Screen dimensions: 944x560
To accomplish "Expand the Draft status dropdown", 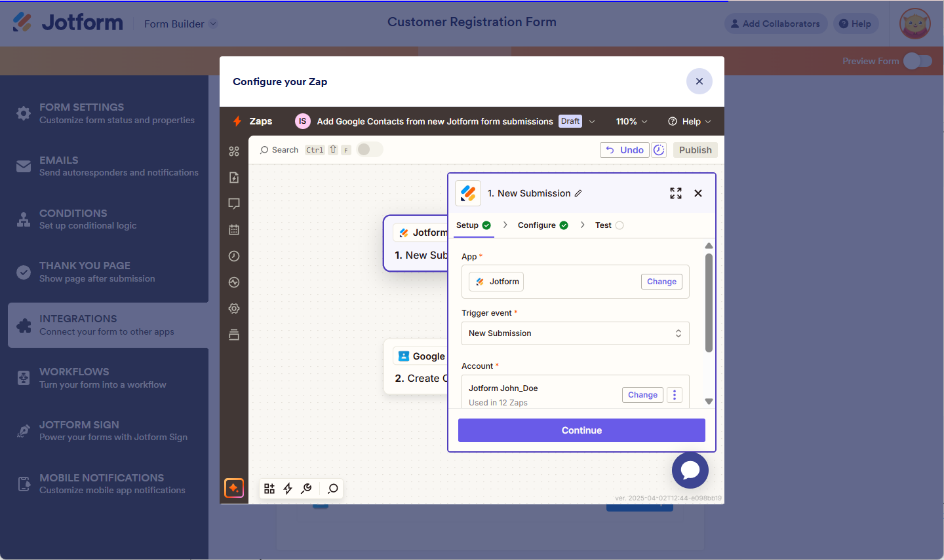I will point(591,122).
